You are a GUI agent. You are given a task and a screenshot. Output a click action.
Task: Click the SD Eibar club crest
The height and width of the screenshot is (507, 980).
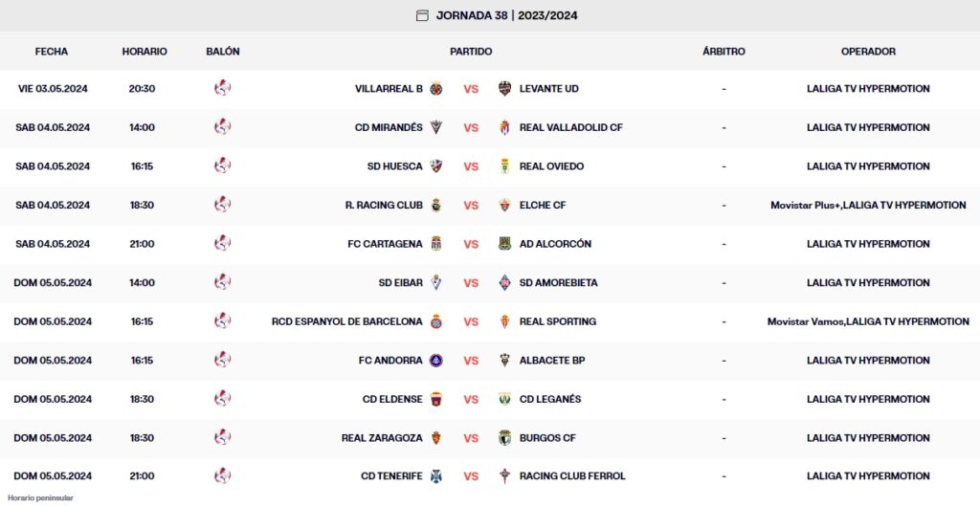click(x=436, y=283)
